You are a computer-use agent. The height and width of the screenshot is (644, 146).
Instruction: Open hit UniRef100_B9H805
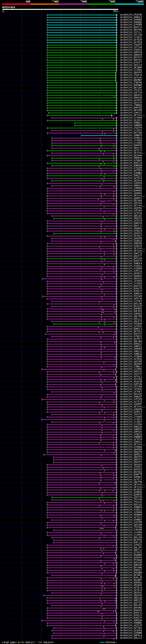131,145
